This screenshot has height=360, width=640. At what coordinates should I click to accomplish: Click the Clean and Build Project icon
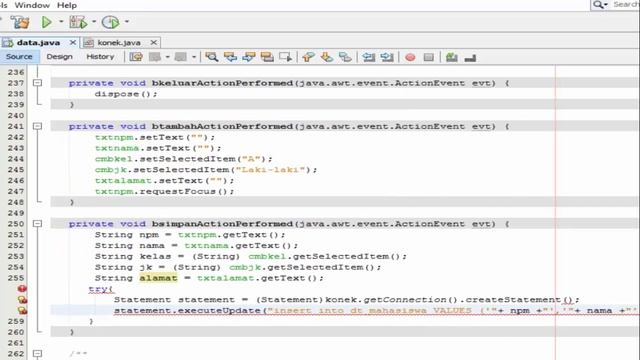pyautogui.click(x=20, y=22)
